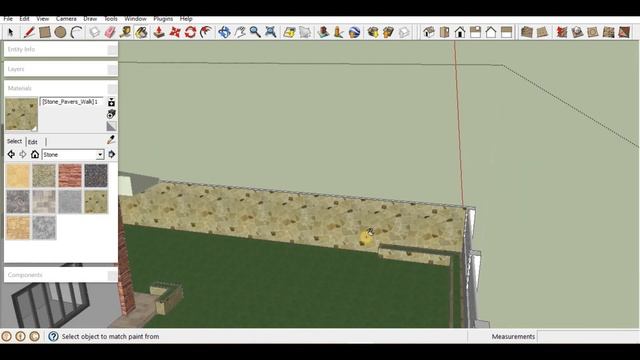Image resolution: width=640 pixels, height=360 pixels.
Task: Activate the Offset tool
Action: click(206, 32)
